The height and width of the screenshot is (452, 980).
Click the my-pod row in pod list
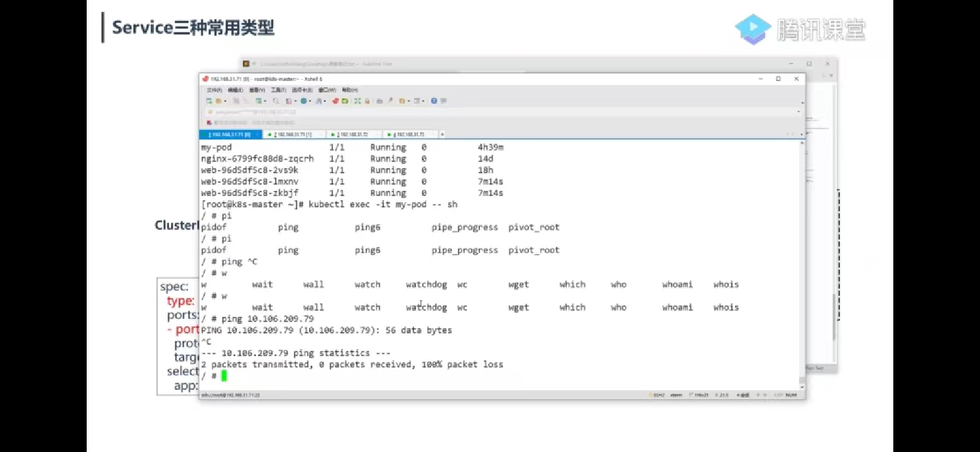(x=352, y=148)
